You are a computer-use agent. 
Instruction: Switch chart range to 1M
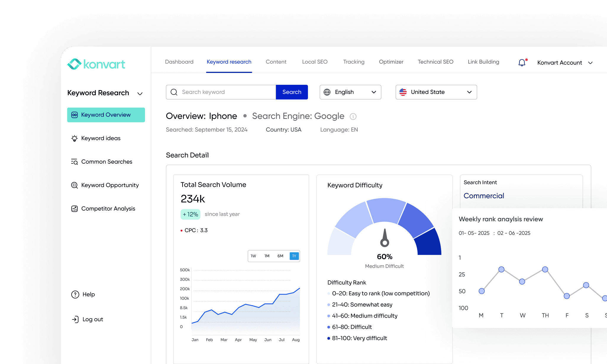pos(267,256)
